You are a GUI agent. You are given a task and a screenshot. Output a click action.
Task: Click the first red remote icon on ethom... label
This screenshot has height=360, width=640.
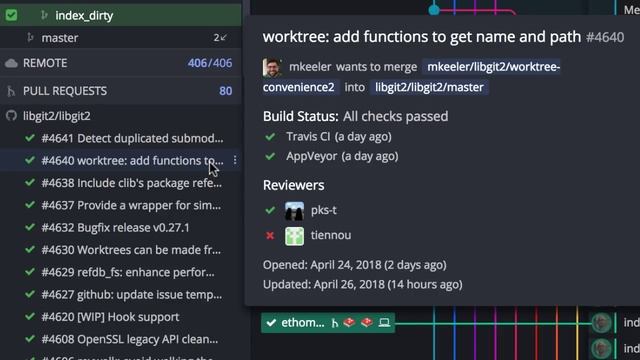tap(349, 322)
